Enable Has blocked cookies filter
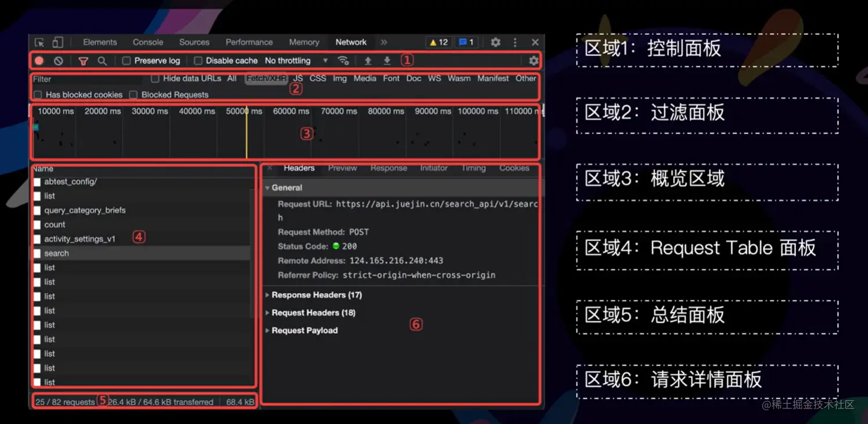 (x=38, y=95)
